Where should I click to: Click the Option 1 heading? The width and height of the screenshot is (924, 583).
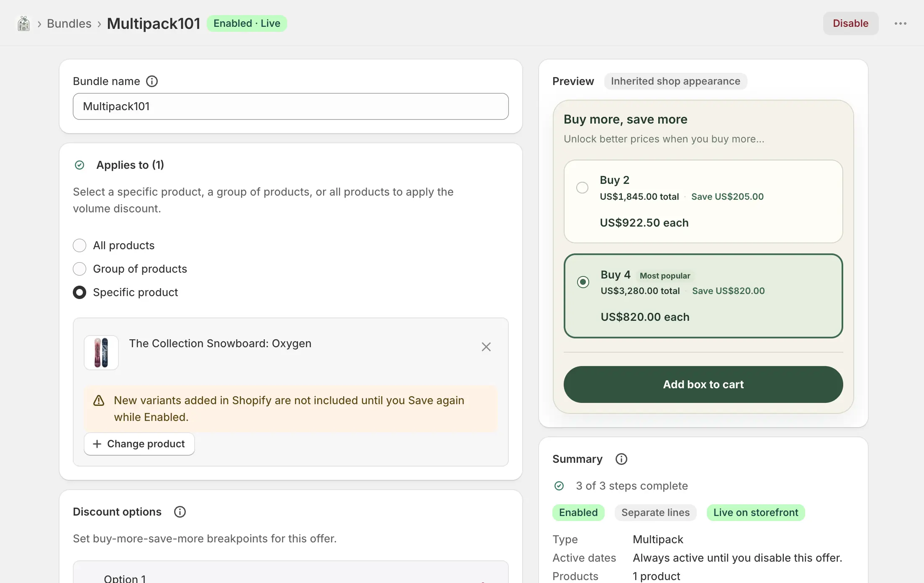point(125,578)
